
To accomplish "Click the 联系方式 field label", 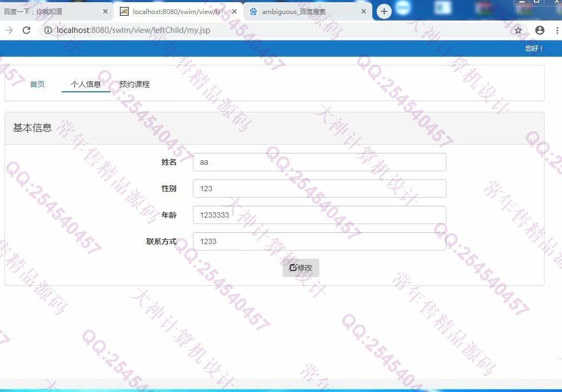I will (x=161, y=241).
